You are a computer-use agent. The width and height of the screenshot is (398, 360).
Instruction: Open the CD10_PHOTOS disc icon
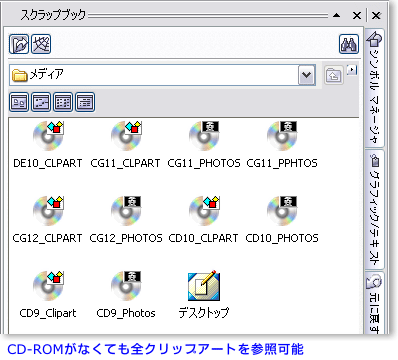[x=282, y=211]
